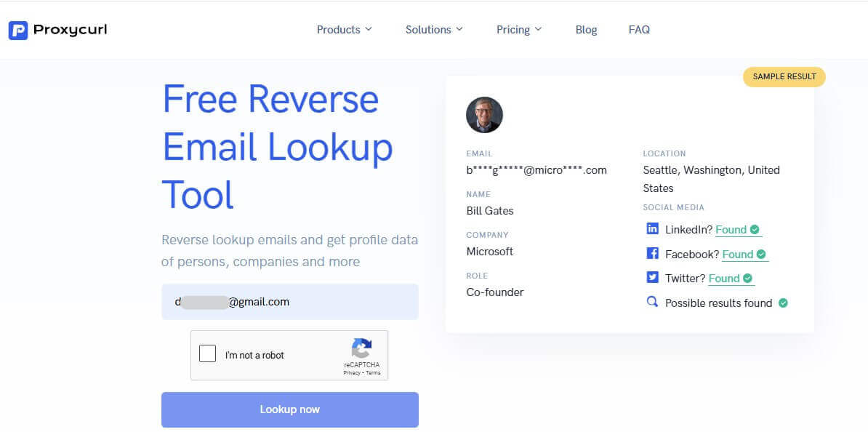Click the email address input field
Viewport: 868px width, 432px height.
[x=289, y=301]
